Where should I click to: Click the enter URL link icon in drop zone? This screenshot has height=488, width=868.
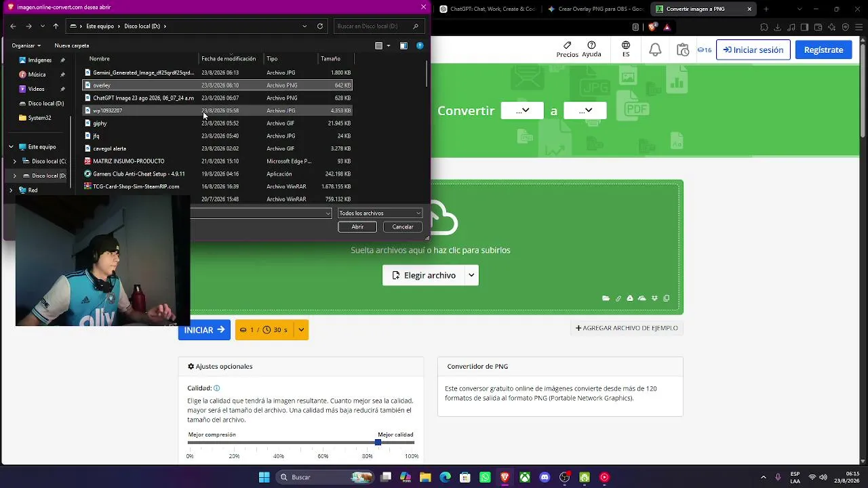pos(618,298)
